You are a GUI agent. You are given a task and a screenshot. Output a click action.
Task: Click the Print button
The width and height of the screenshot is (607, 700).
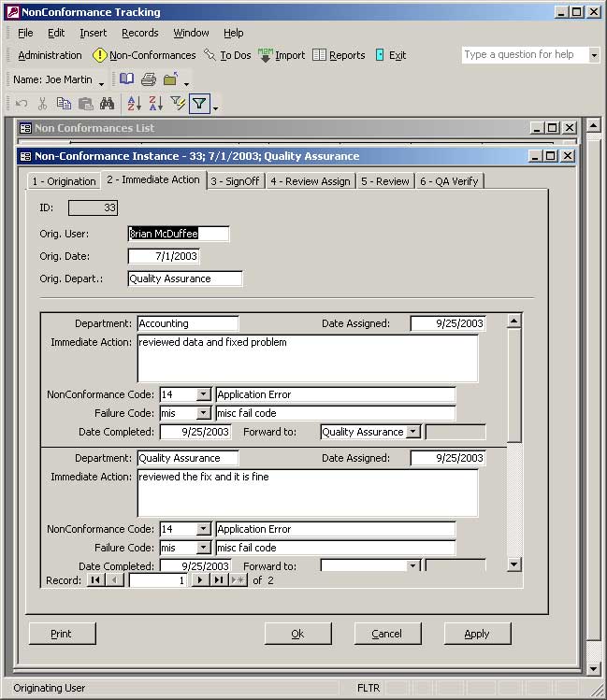click(62, 634)
